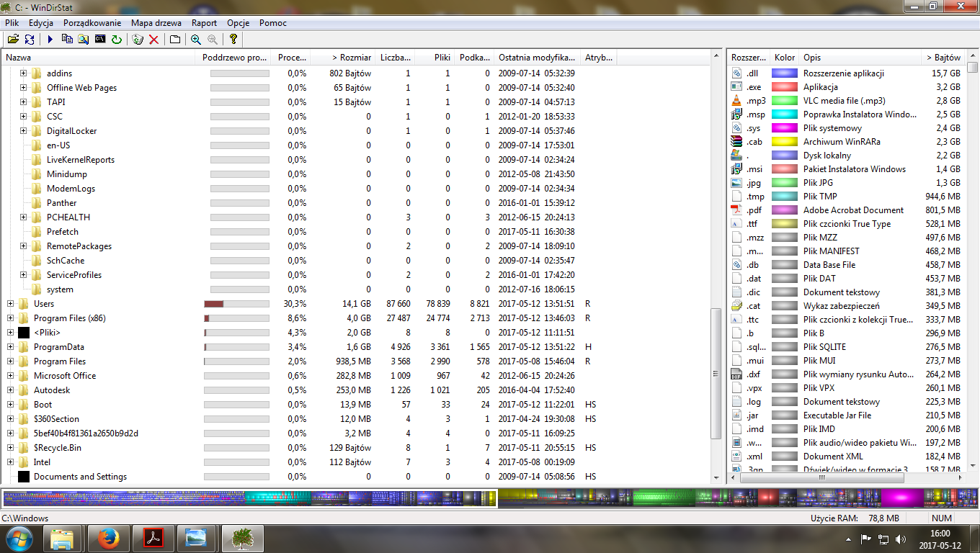Screen dimensions: 980x553
Task: Click the black <Pliki> item icon
Action: point(24,333)
